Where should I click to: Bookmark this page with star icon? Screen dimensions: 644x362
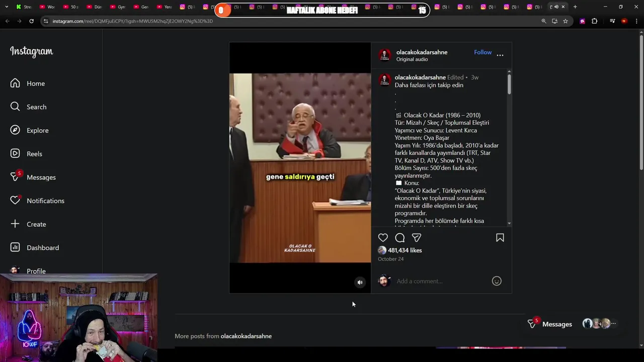[566, 21]
